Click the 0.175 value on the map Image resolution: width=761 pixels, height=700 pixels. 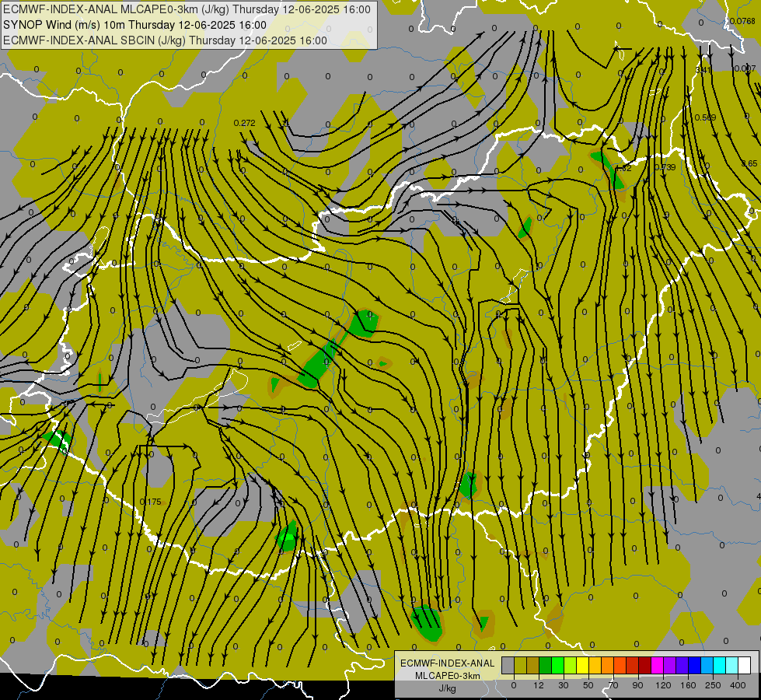point(150,502)
